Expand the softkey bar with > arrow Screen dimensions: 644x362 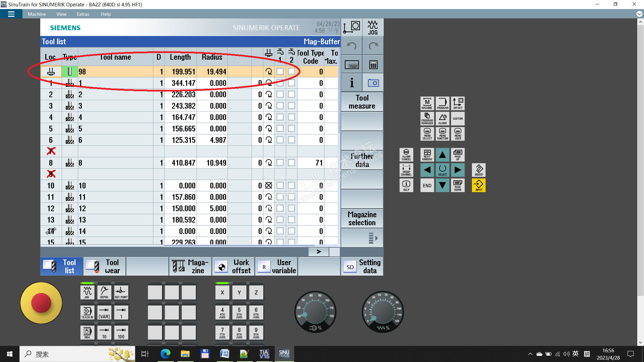tap(318, 252)
